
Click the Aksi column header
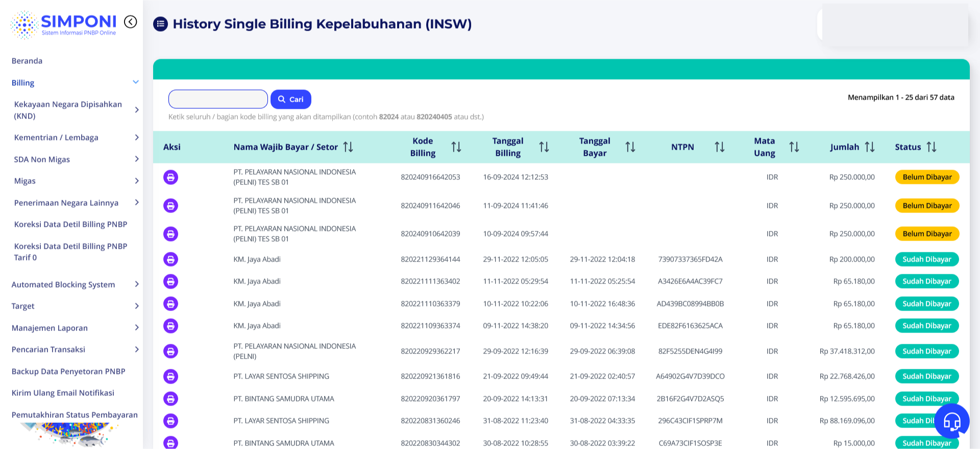(x=172, y=147)
